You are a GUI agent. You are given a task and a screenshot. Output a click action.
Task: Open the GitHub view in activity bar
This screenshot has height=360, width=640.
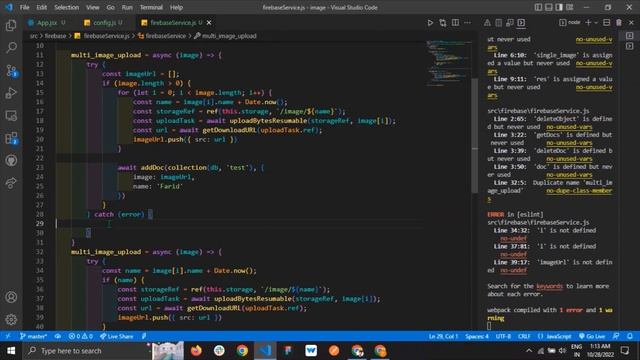(x=11, y=160)
